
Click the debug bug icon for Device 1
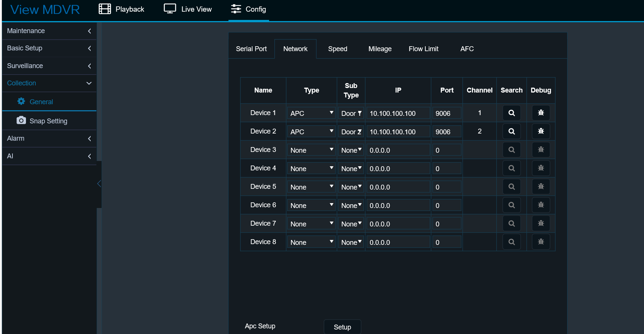coord(541,113)
